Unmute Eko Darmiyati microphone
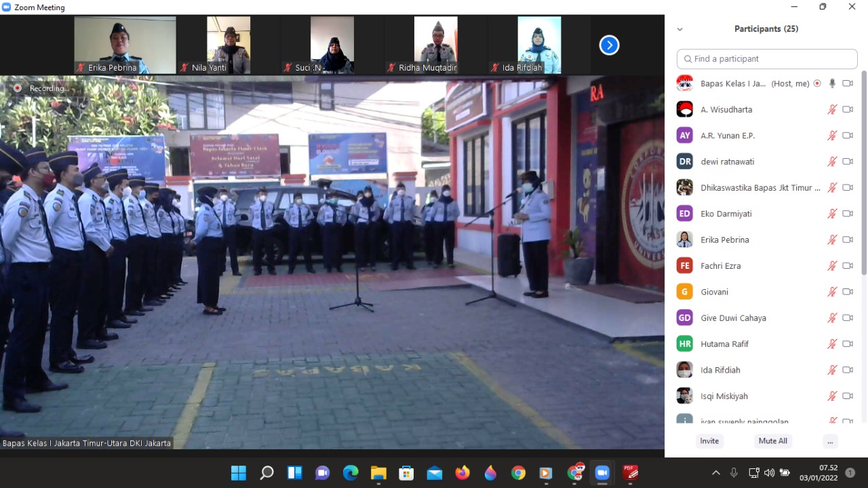Screen dimensions: 868x488 [x=832, y=214]
